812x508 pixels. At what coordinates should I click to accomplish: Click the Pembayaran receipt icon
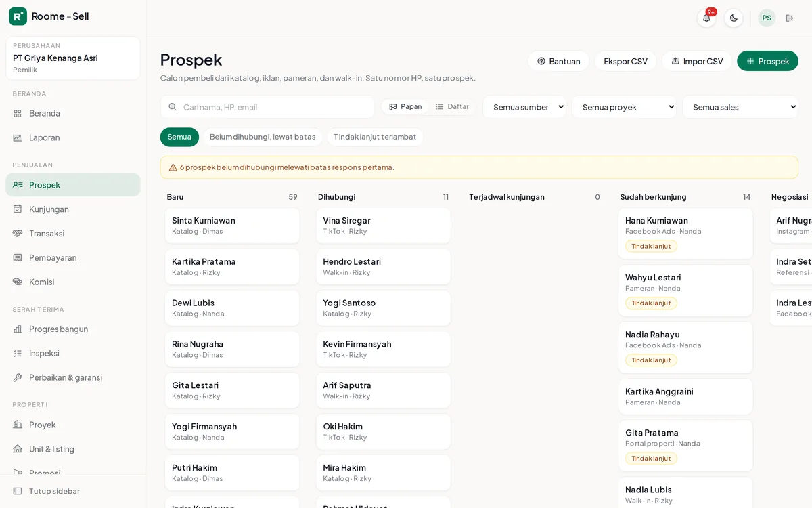(x=18, y=258)
